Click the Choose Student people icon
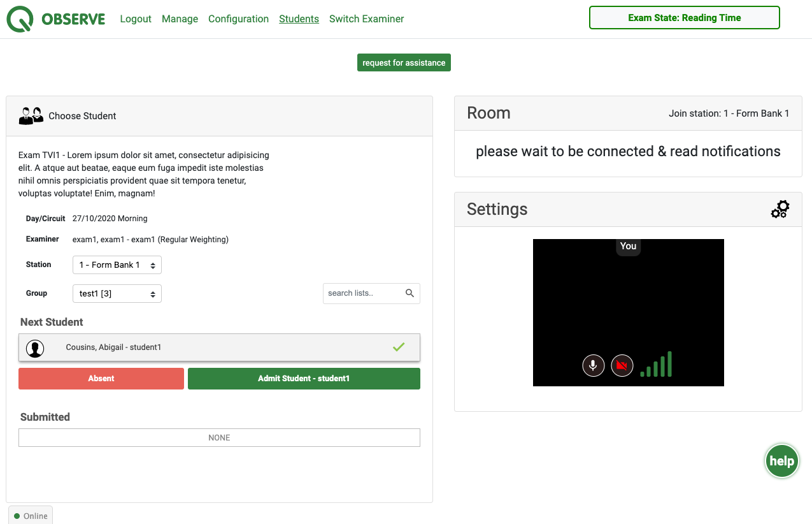Screen dimensions: 812x524 (x=31, y=115)
